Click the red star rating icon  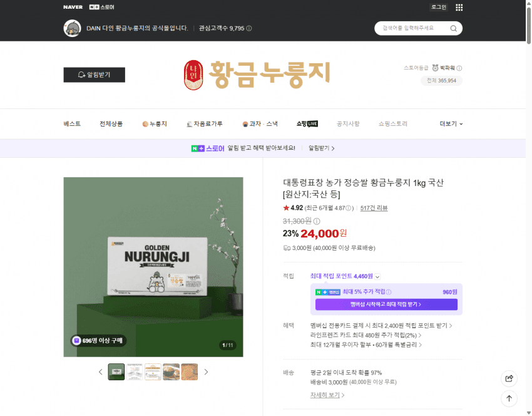[x=286, y=208]
